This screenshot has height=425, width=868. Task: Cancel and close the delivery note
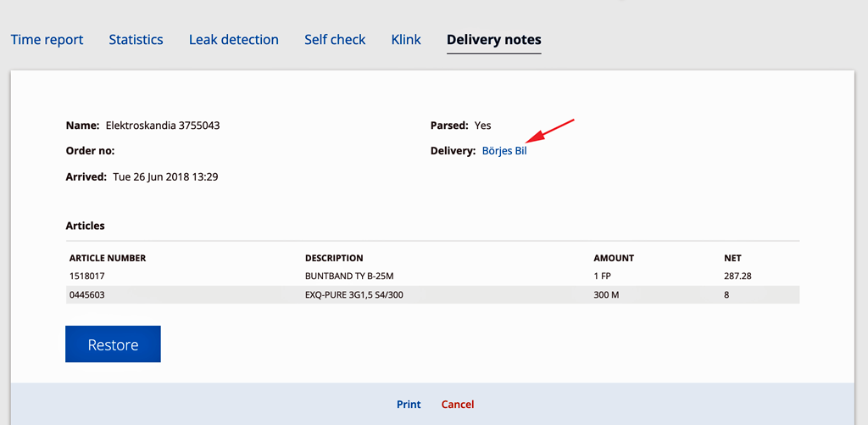(x=458, y=405)
